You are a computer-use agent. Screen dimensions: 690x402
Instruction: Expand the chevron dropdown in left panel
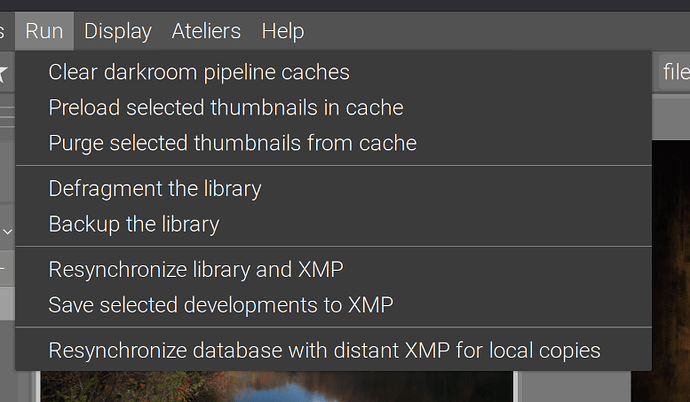point(7,231)
